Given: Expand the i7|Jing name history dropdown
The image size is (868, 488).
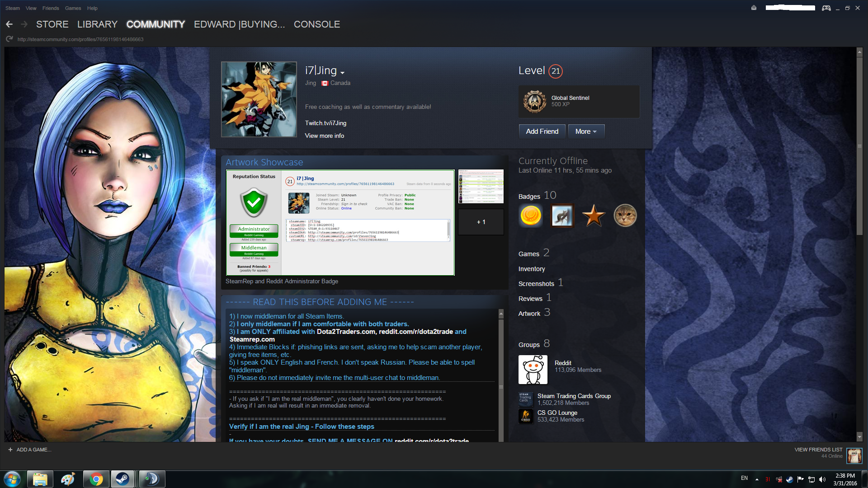Looking at the screenshot, I should point(343,73).
